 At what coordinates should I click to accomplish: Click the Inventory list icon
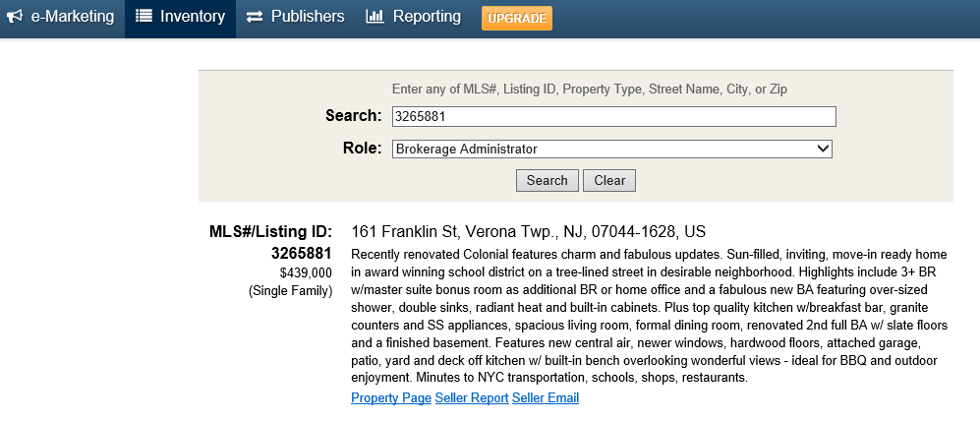click(x=144, y=17)
